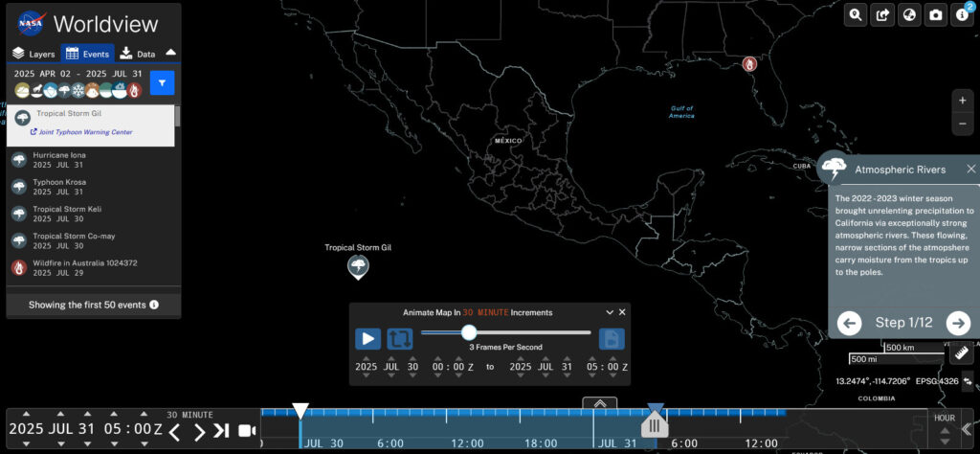Adjust the frames per second slider

pyautogui.click(x=469, y=332)
